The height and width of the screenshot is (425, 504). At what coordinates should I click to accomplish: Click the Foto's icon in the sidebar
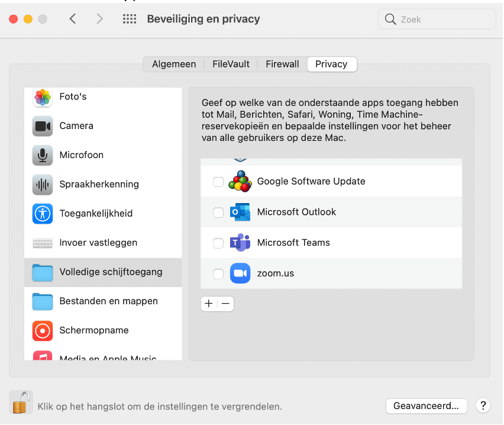[x=43, y=97]
